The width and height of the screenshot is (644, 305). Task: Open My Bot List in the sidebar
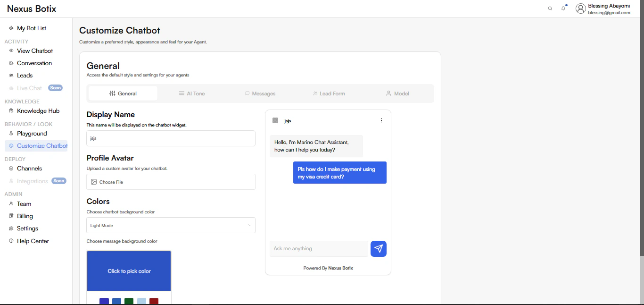[32, 28]
